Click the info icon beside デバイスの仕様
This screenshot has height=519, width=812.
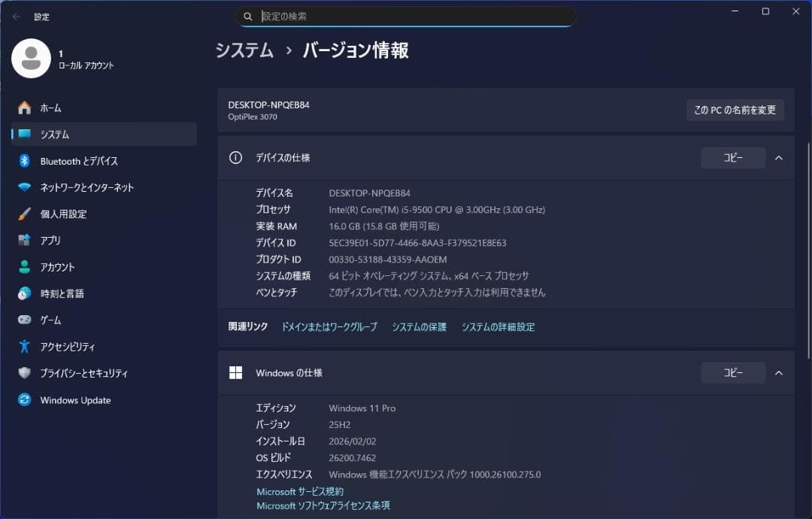(235, 157)
